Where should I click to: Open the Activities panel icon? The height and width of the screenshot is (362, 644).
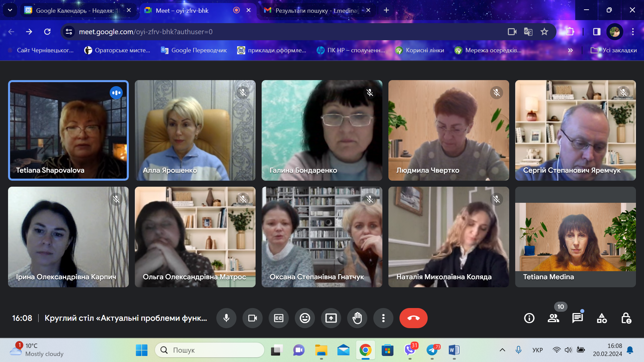[x=602, y=318]
